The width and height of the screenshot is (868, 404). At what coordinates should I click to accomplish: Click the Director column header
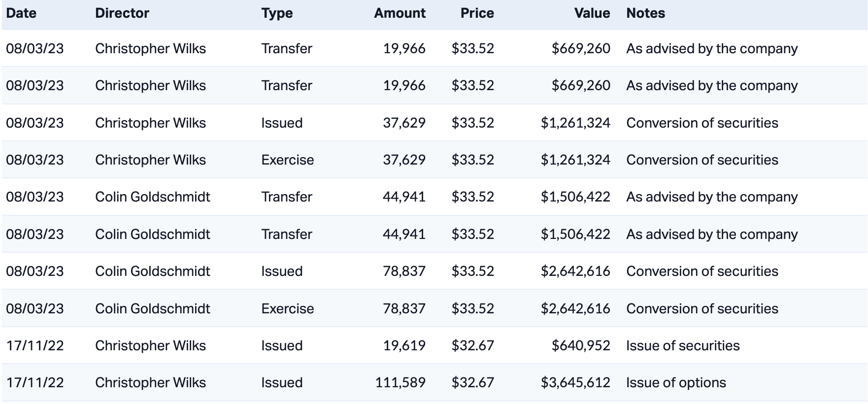pos(122,13)
